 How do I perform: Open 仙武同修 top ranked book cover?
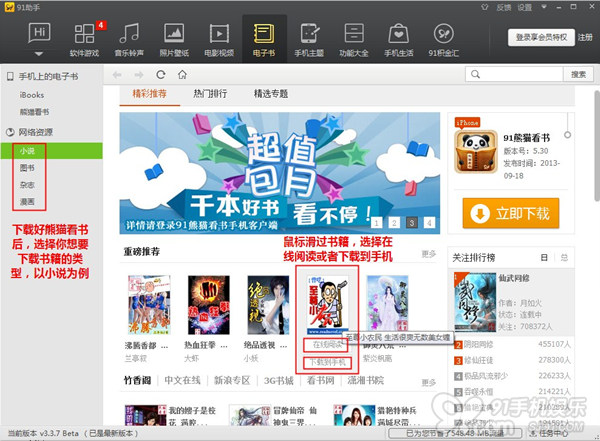pos(475,302)
